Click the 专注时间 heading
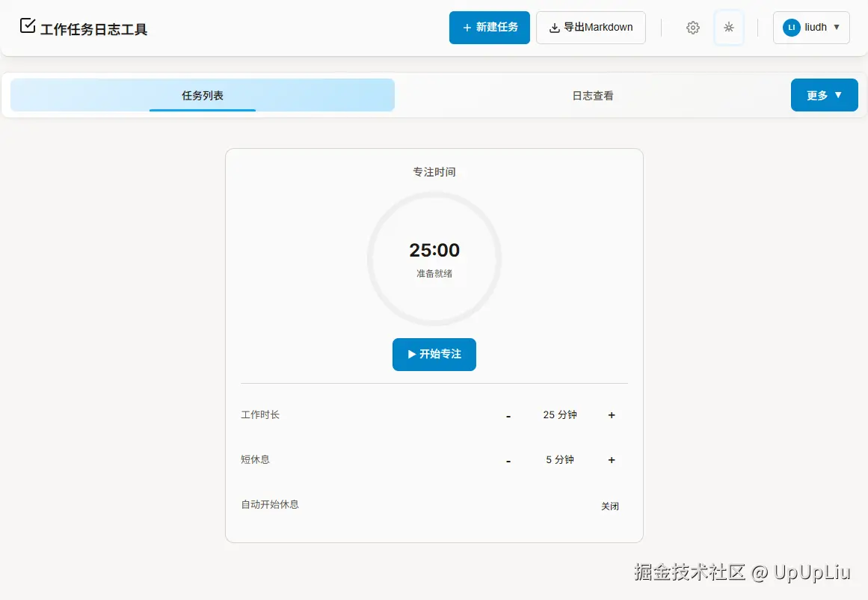Viewport: 868px width, 600px height. (434, 172)
